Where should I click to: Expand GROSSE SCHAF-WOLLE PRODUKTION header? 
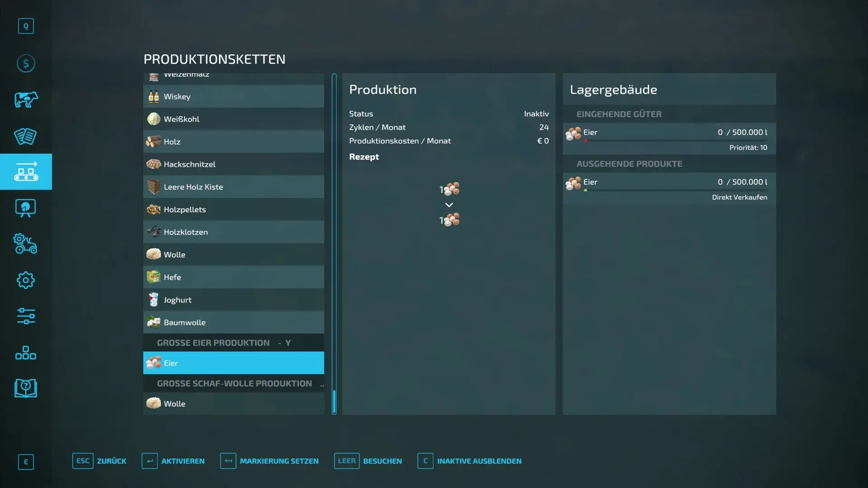[234, 383]
